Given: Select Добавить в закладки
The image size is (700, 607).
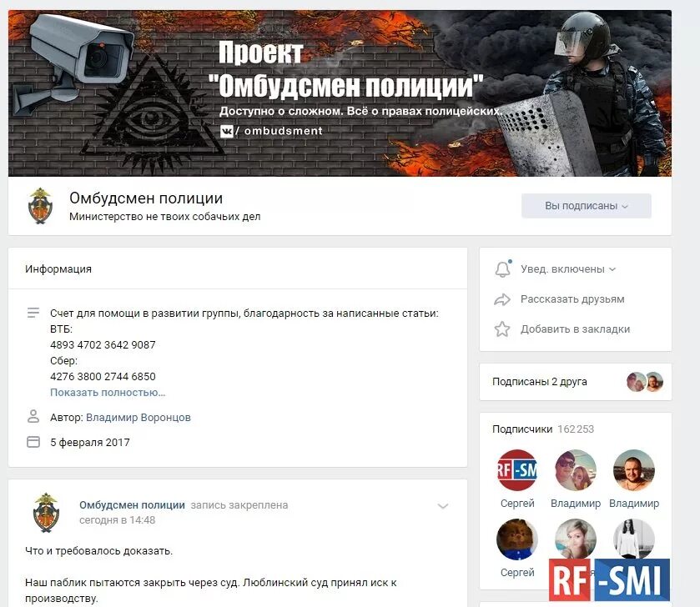Looking at the screenshot, I should coord(575,329).
